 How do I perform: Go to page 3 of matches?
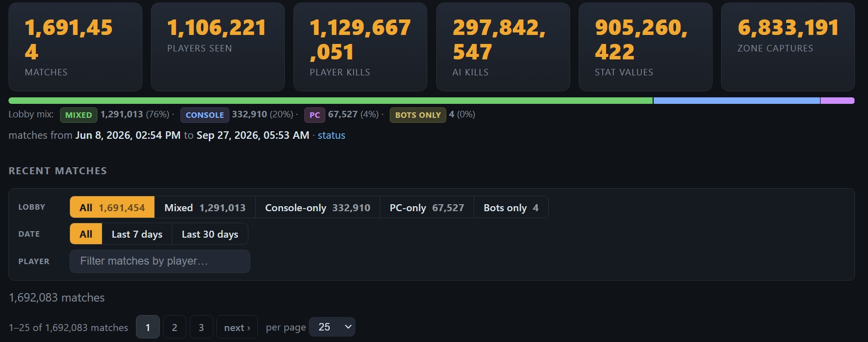coord(201,327)
